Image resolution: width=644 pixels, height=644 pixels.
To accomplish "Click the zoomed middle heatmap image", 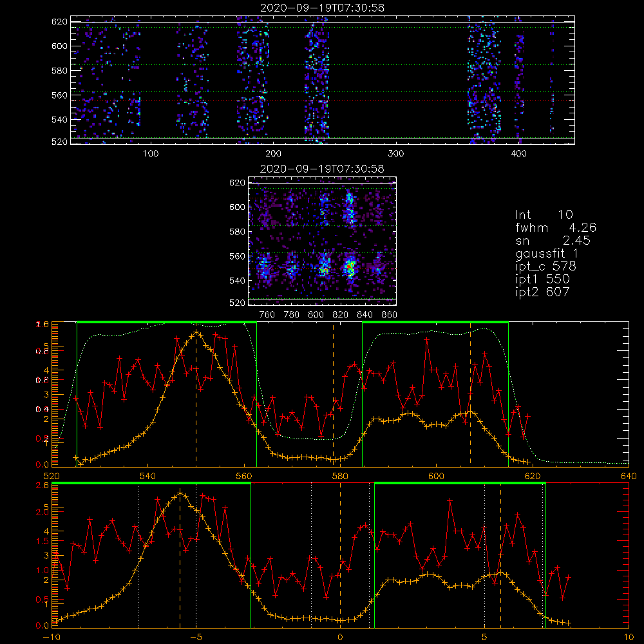I will (x=323, y=241).
